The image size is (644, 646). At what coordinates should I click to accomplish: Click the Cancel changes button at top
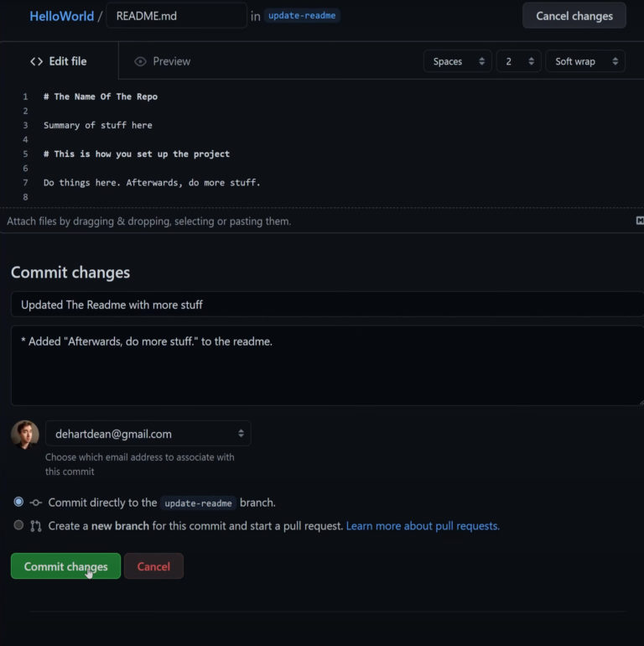pyautogui.click(x=574, y=15)
